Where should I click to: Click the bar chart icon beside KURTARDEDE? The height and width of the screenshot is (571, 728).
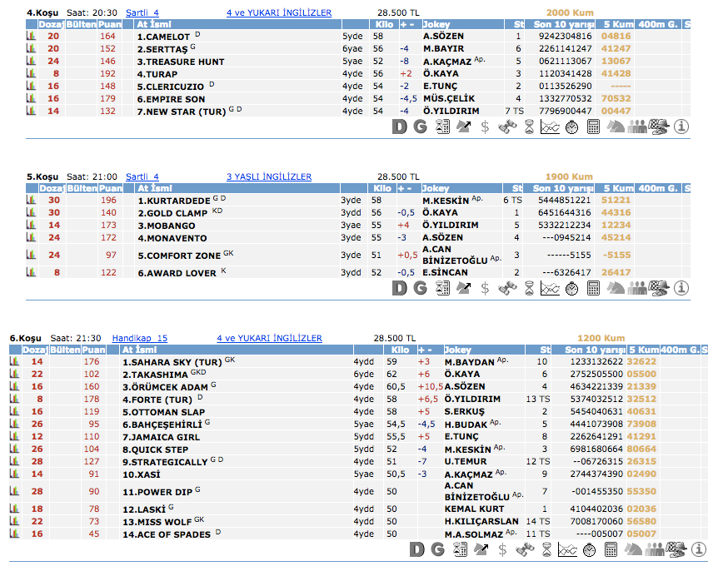tap(32, 201)
